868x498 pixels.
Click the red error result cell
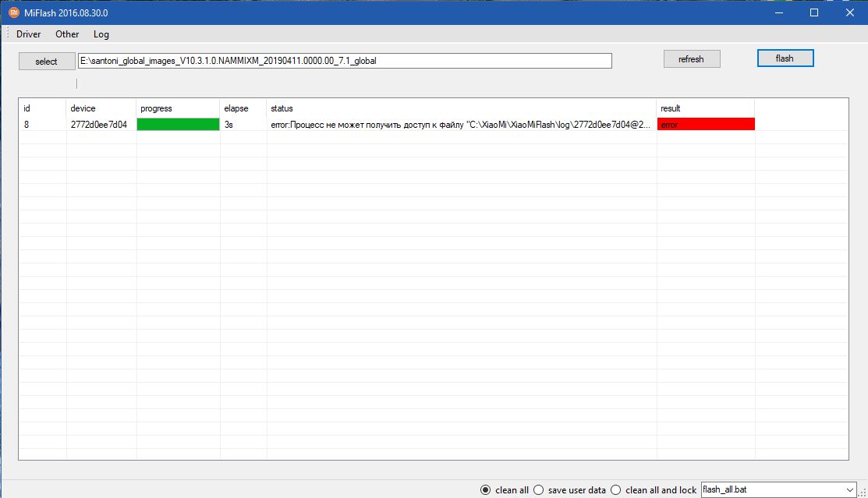pos(706,125)
